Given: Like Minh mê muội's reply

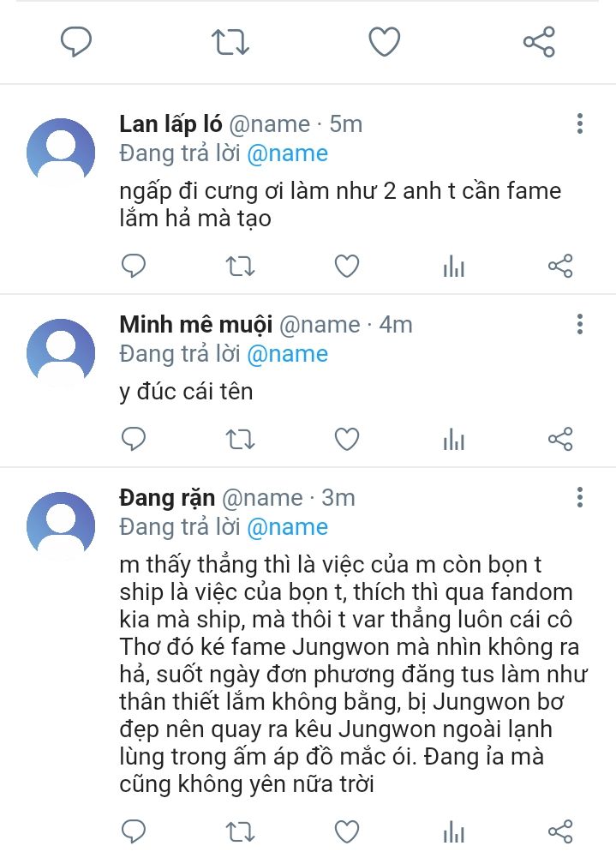Looking at the screenshot, I should [346, 440].
